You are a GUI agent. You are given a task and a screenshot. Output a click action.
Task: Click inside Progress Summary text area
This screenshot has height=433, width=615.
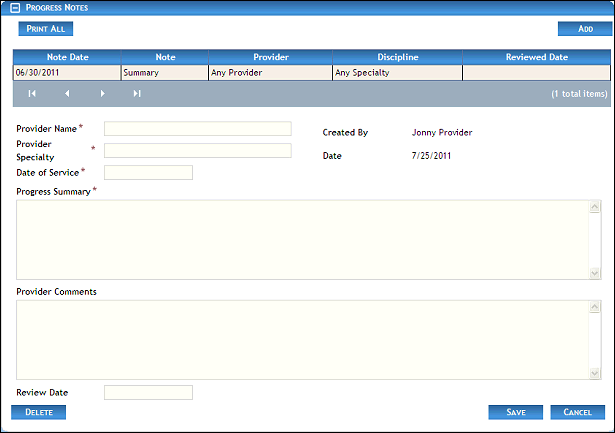(x=300, y=239)
